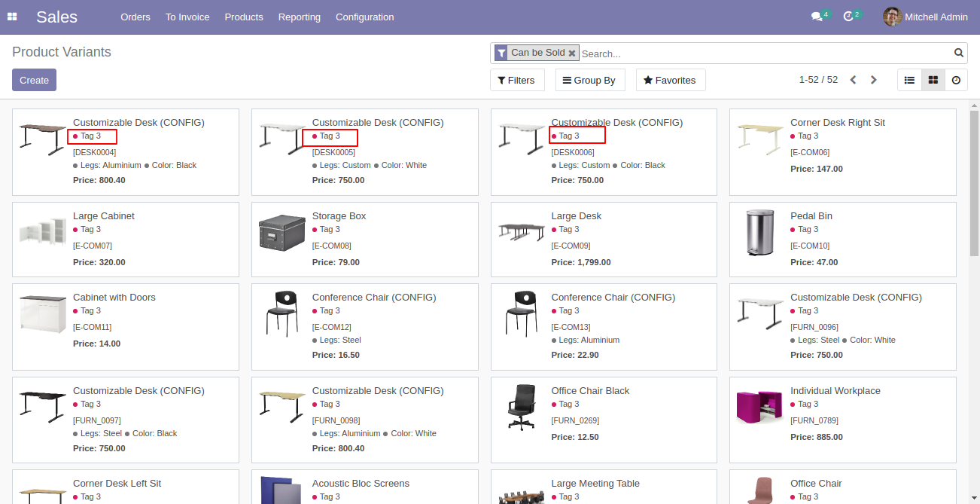Click the Tag 3 on Storage Box card
The height and width of the screenshot is (504, 980).
(x=326, y=229)
